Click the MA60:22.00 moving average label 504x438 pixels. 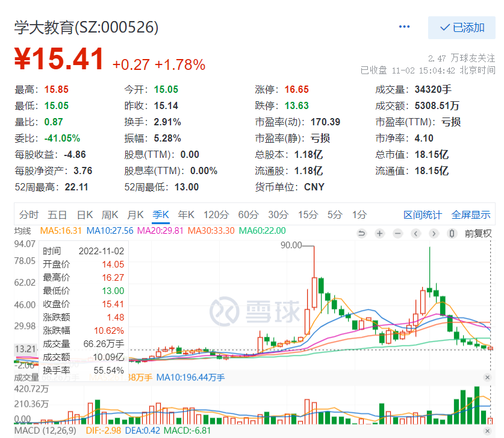tap(263, 231)
